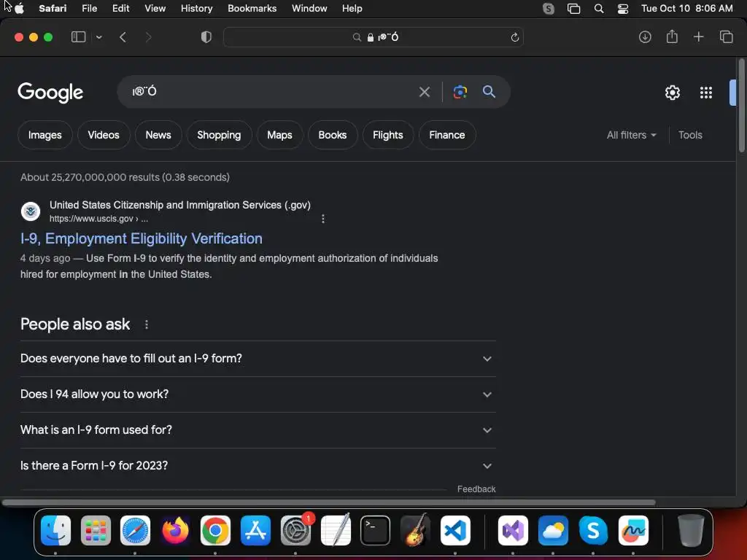The height and width of the screenshot is (560, 747).
Task: Show the tab overview
Action: pyautogui.click(x=726, y=36)
